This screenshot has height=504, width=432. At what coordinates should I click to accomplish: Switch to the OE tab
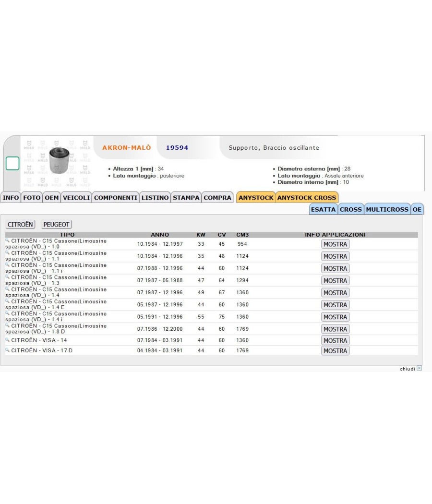[417, 209]
